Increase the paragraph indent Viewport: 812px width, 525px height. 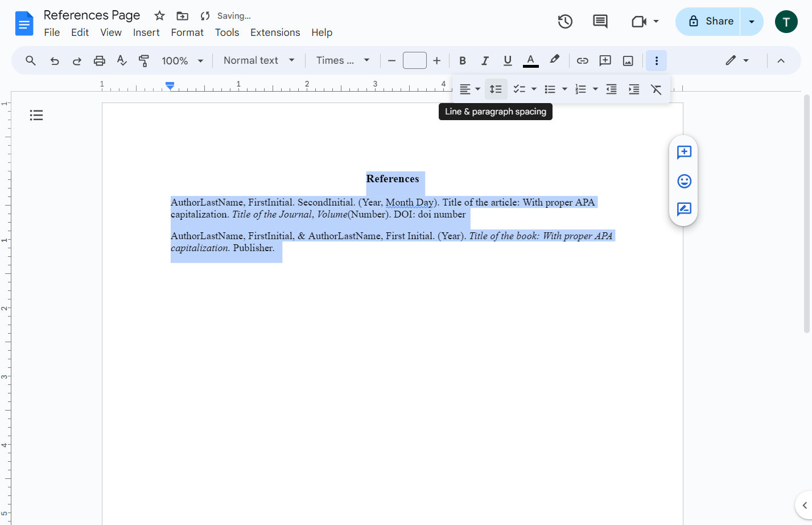pos(634,89)
